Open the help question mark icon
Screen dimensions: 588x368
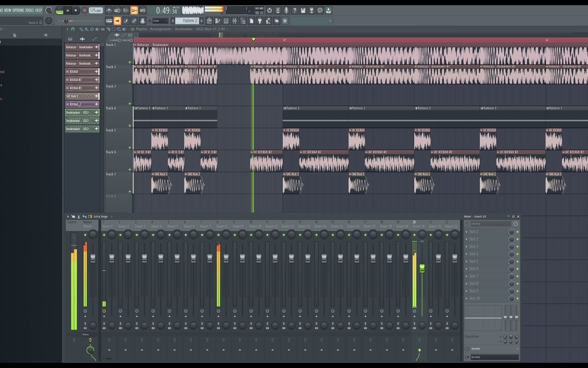point(295,10)
